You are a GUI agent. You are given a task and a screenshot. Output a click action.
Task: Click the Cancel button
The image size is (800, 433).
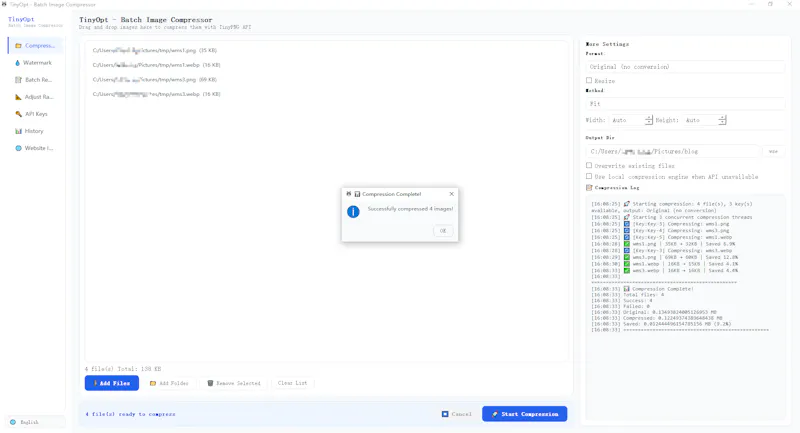click(x=457, y=414)
